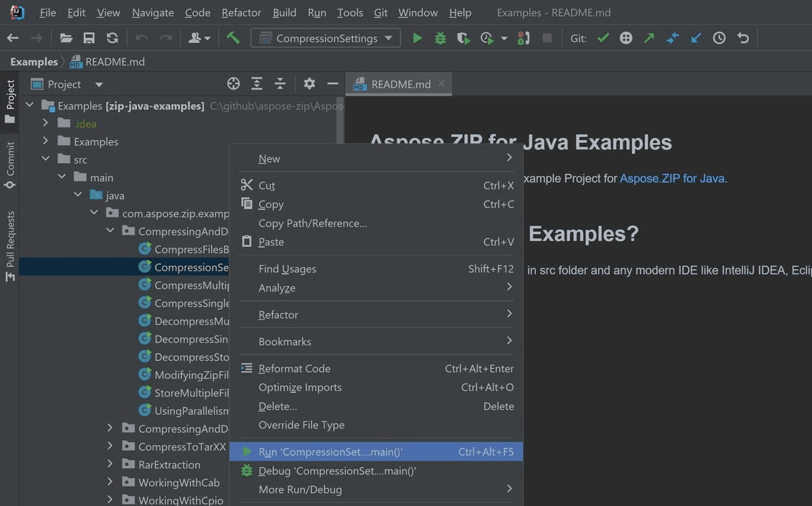
Task: Click the Build project hammer icon
Action: point(233,38)
